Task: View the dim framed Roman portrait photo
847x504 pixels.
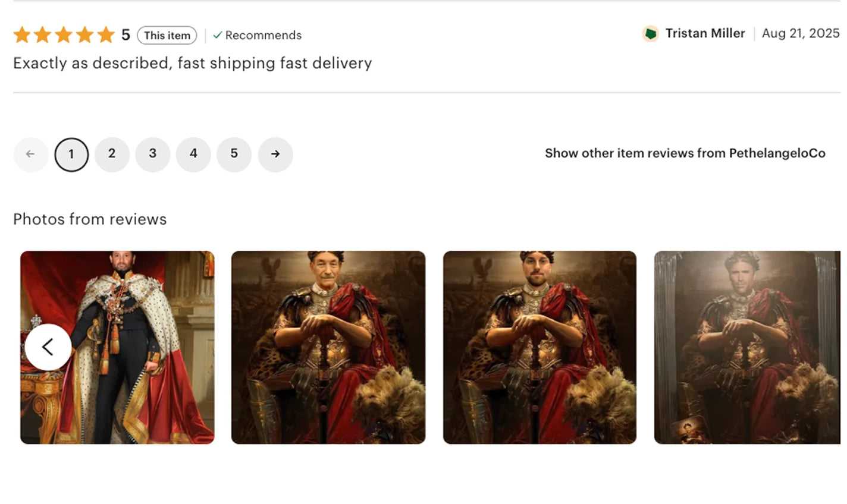Action: click(x=747, y=347)
